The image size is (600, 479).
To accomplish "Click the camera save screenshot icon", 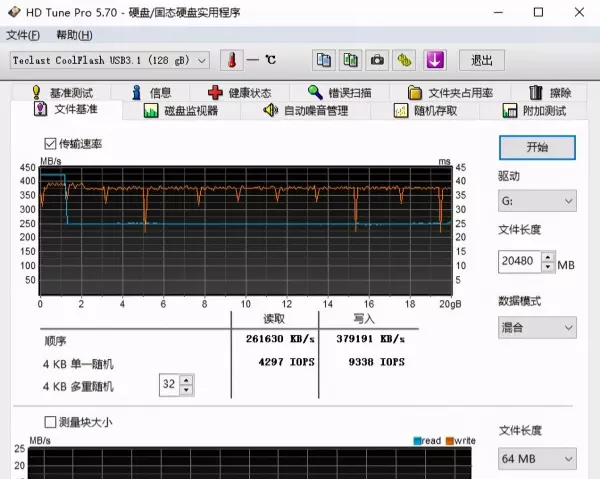I will [x=377, y=60].
